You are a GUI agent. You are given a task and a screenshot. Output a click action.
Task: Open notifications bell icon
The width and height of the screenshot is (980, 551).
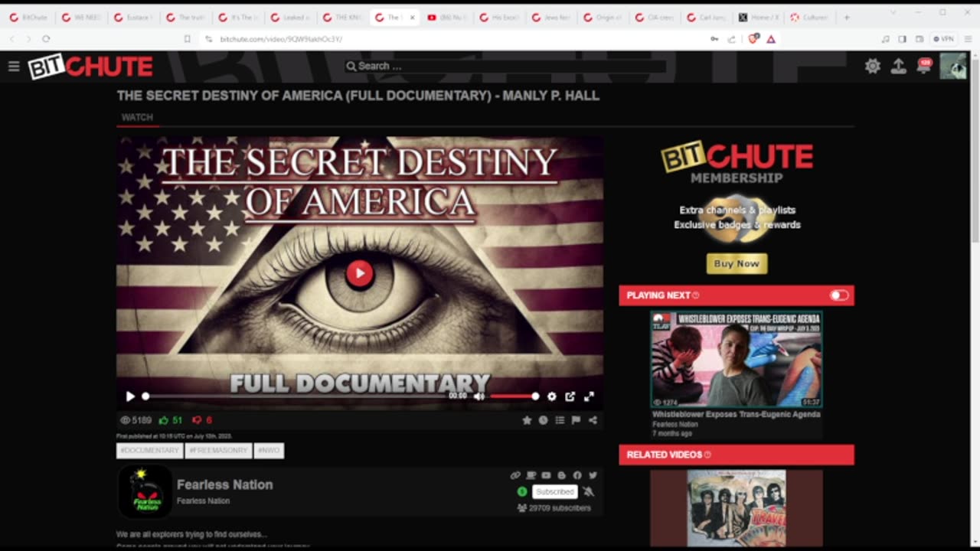(x=924, y=67)
